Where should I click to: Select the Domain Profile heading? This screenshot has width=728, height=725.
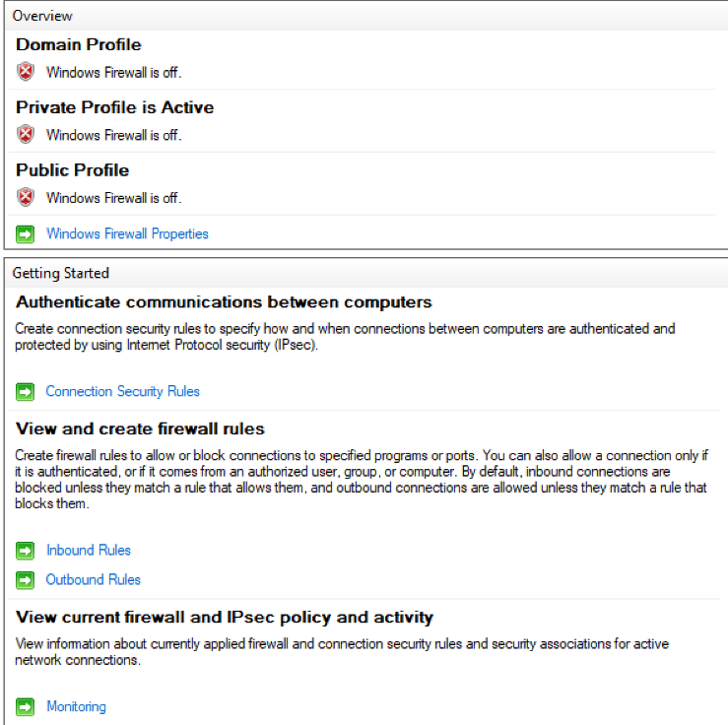point(79,44)
